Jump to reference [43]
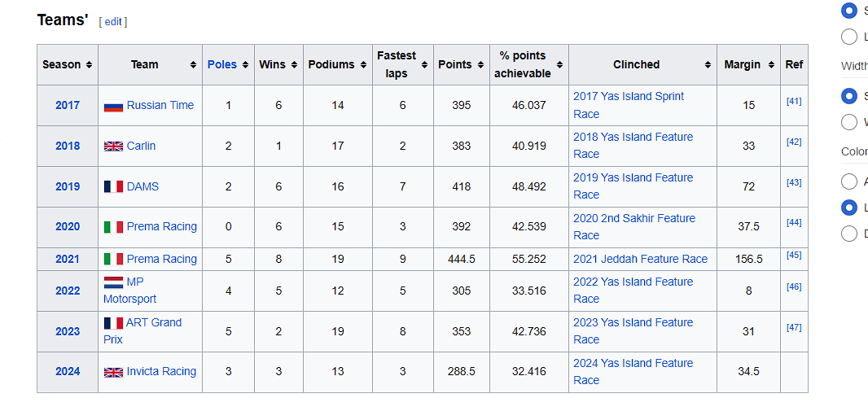868x411 pixels. (794, 182)
